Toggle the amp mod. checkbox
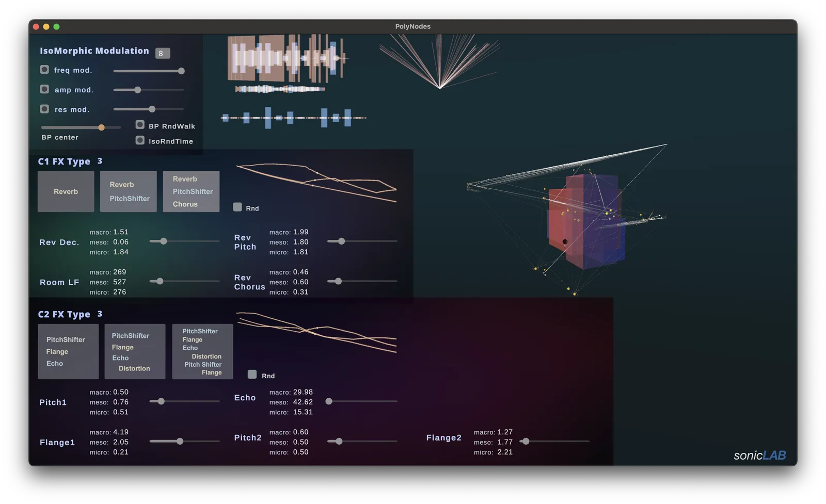This screenshot has height=504, width=826. pyautogui.click(x=44, y=89)
